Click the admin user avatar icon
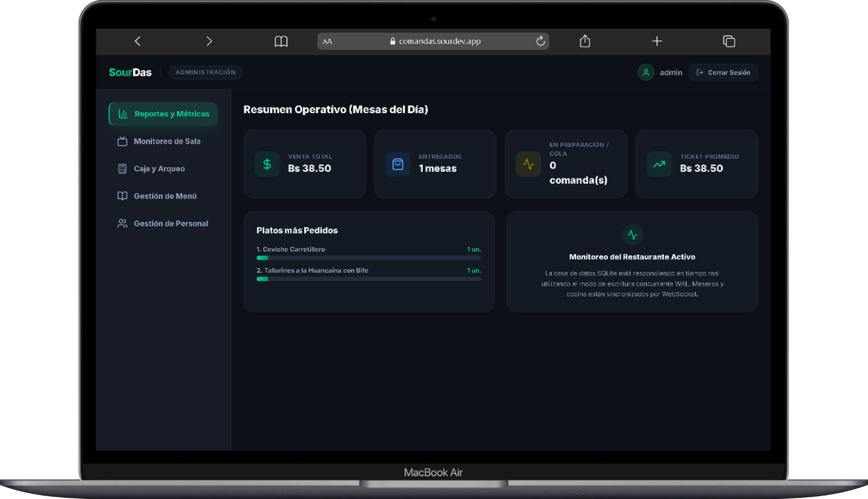 pos(646,72)
